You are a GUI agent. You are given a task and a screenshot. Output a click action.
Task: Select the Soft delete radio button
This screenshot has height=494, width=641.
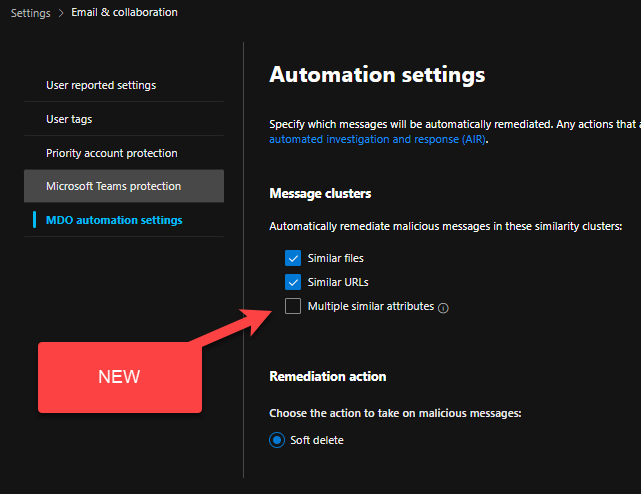point(277,440)
